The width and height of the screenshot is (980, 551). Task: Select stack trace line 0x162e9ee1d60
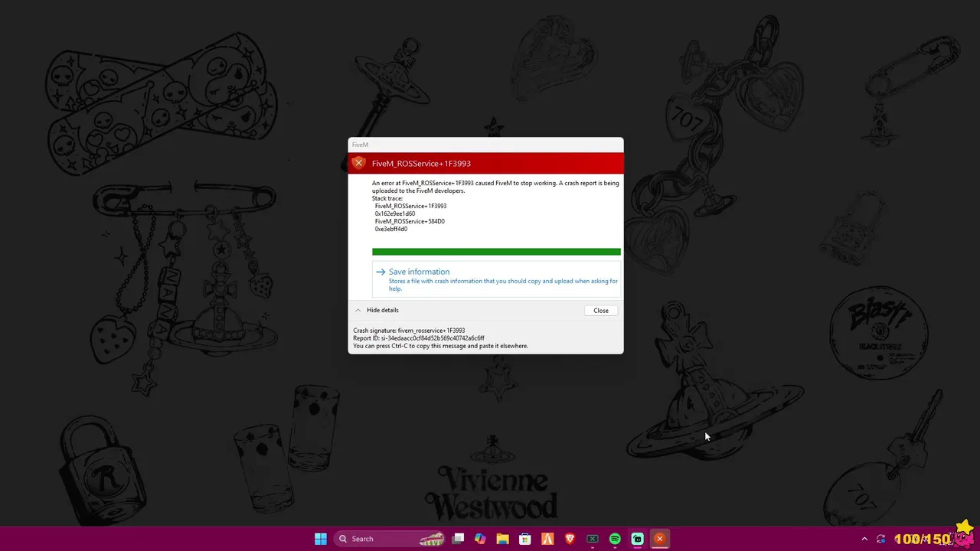[395, 214]
